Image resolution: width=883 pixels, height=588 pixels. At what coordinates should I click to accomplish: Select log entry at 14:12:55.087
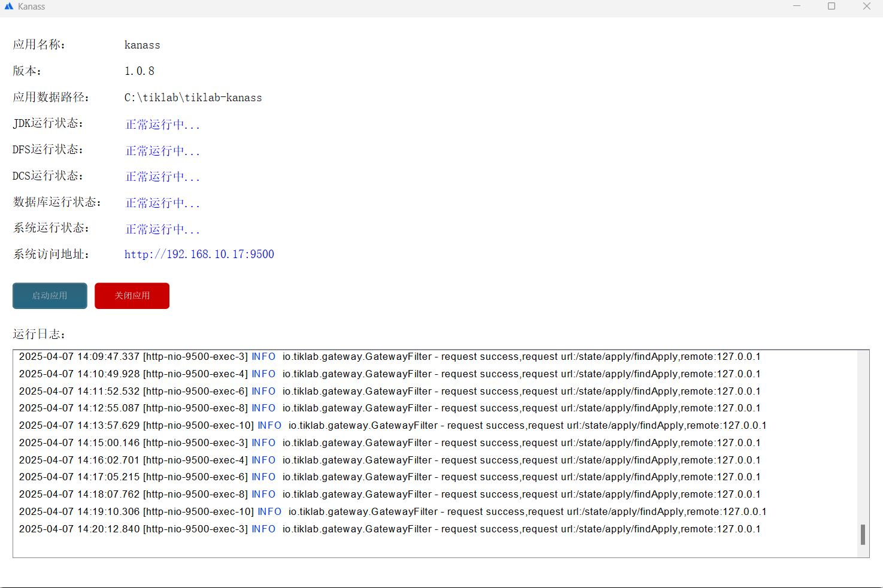[x=390, y=408]
